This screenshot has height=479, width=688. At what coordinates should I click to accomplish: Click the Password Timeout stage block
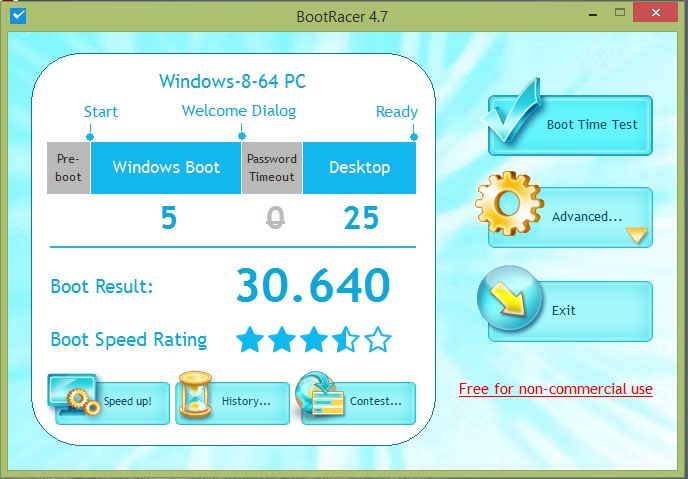coord(272,168)
